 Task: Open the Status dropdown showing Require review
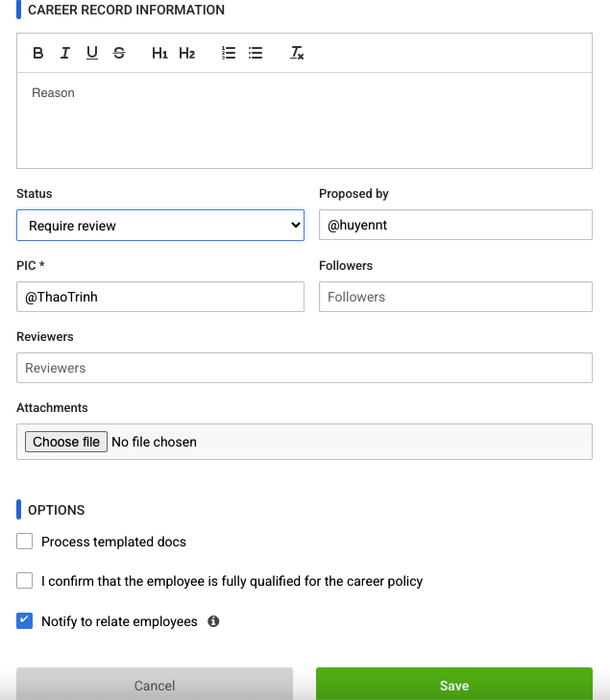pos(160,225)
